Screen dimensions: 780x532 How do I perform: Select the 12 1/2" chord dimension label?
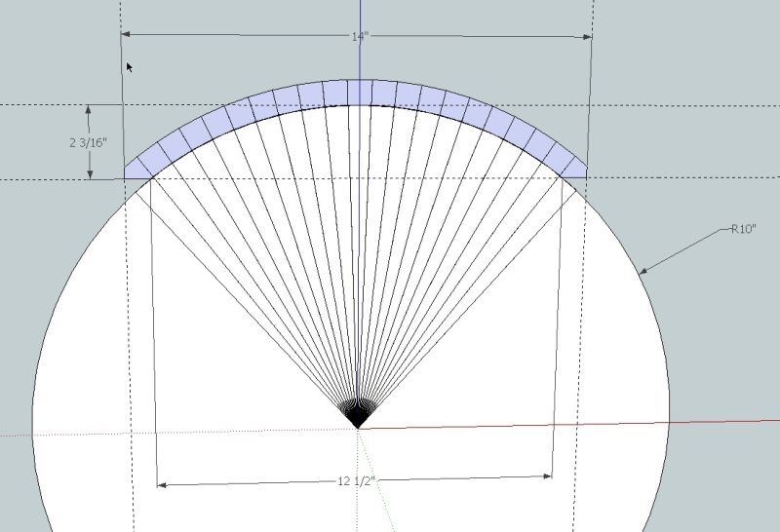(x=356, y=480)
